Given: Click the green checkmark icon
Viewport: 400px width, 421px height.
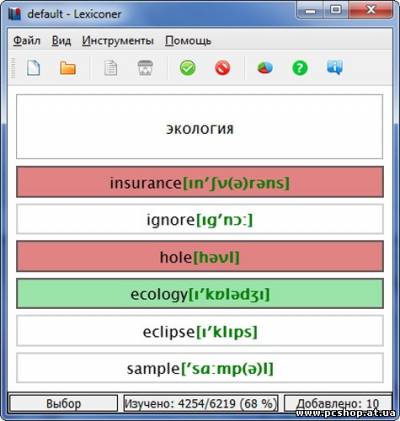Looking at the screenshot, I should point(188,68).
